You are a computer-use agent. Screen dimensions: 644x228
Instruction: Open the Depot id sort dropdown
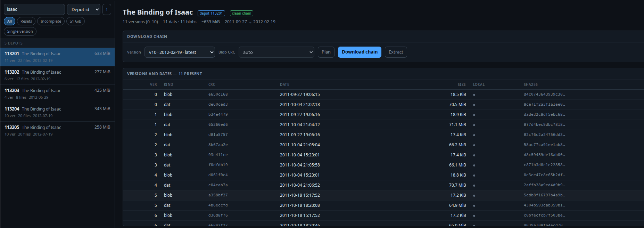coord(84,9)
